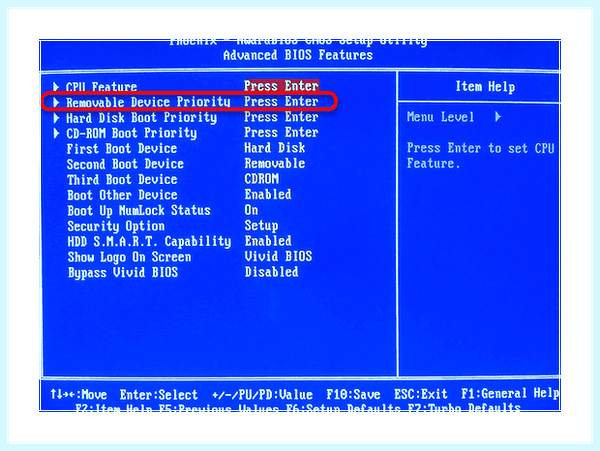Toggle the Enabled value for Boot Other Device
600x451 pixels.
click(x=268, y=194)
